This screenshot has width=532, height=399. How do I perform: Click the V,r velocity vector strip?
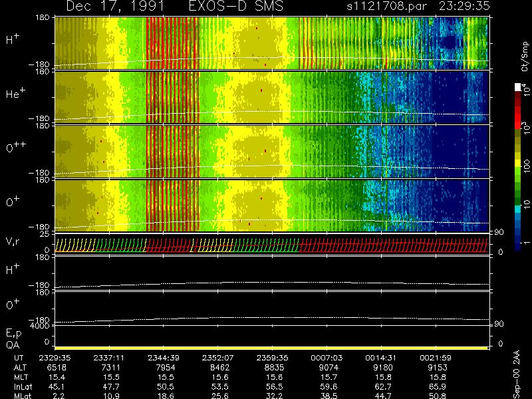(271, 245)
